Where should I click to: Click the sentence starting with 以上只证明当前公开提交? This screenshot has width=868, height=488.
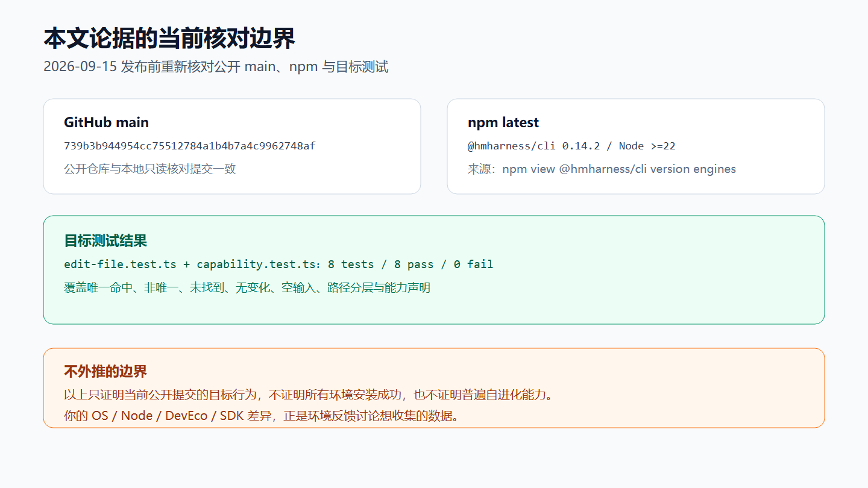[309, 395]
